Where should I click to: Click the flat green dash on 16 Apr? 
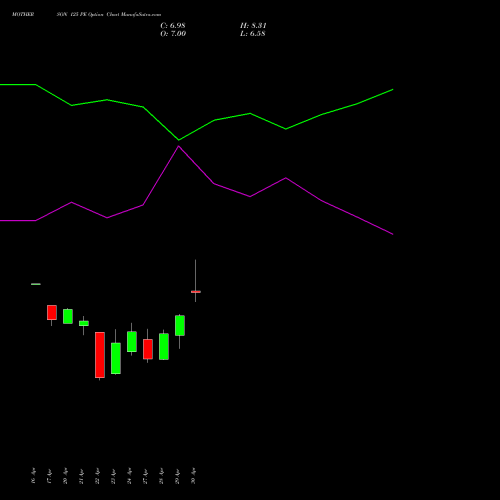pyautogui.click(x=36, y=284)
